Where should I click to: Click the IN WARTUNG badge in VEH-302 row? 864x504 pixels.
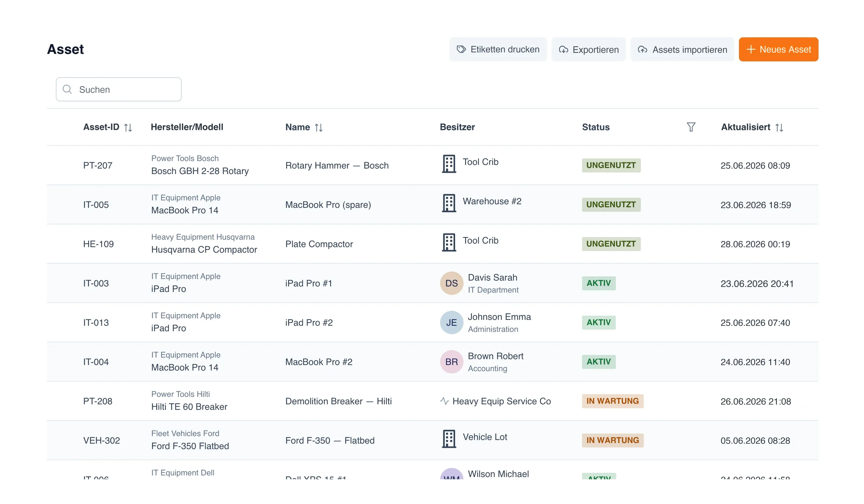(x=612, y=440)
